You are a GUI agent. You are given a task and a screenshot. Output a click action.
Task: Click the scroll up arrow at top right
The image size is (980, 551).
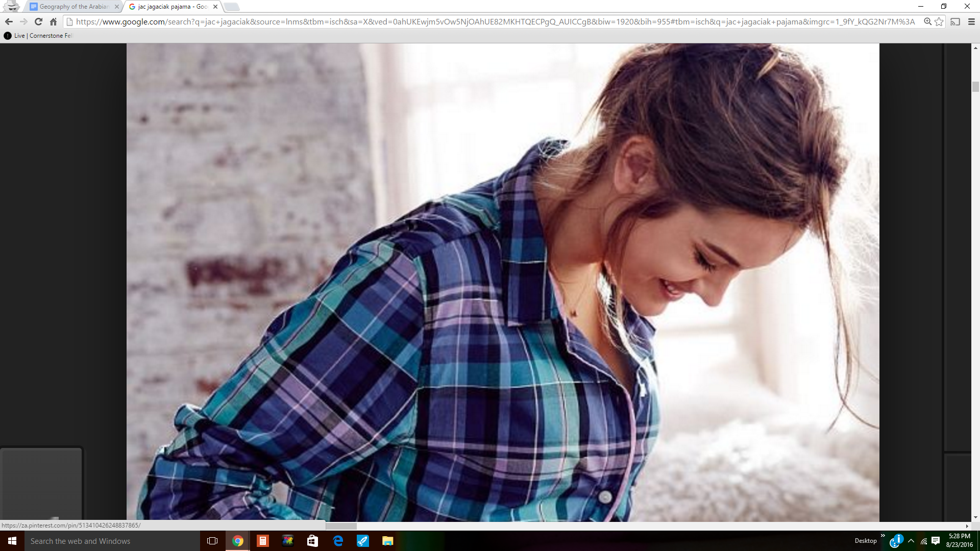pos(975,47)
